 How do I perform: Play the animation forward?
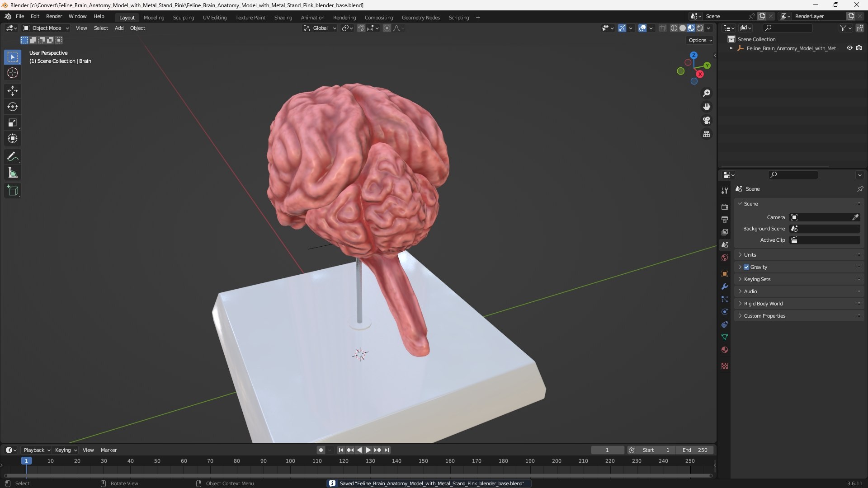click(368, 450)
